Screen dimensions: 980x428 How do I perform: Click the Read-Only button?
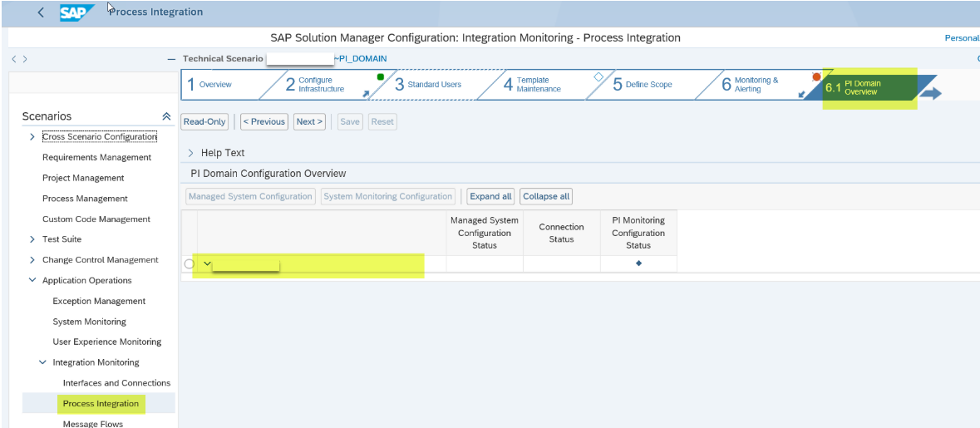pyautogui.click(x=204, y=122)
